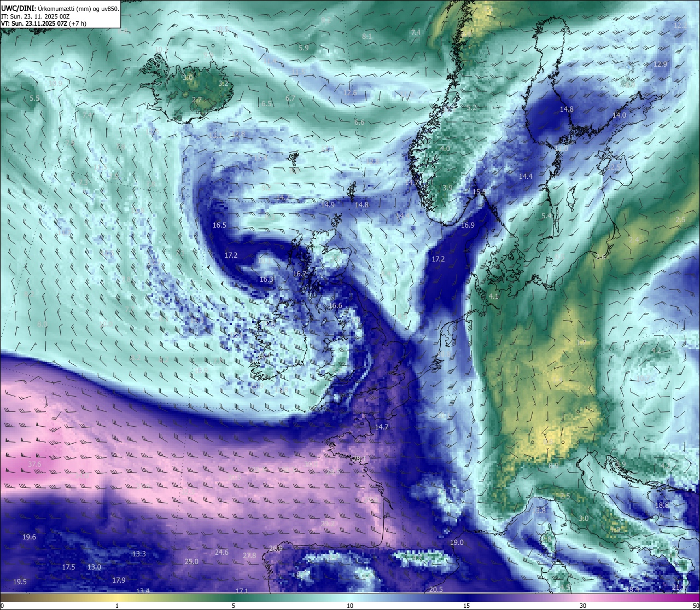The width and height of the screenshot is (700, 610).
Task: Select the 6.7 value label
Action: click(290, 98)
